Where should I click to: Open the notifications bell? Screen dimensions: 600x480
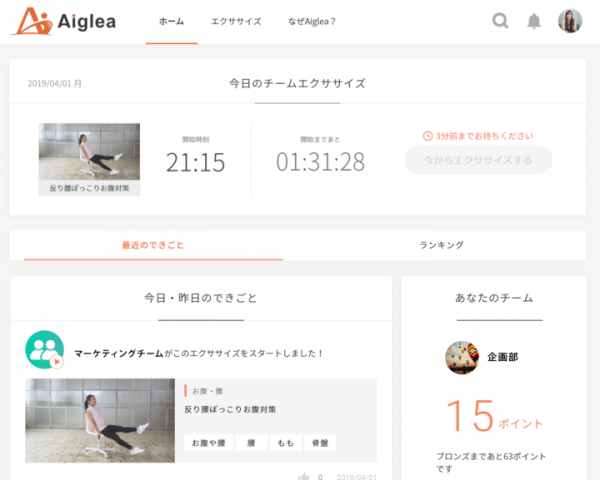pos(534,21)
